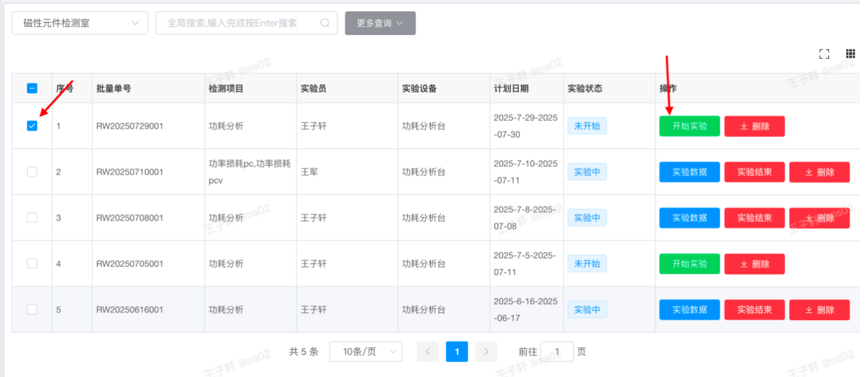Viewport: 868px width, 377px height.
Task: Toggle the select-all header checkbox
Action: (x=32, y=88)
